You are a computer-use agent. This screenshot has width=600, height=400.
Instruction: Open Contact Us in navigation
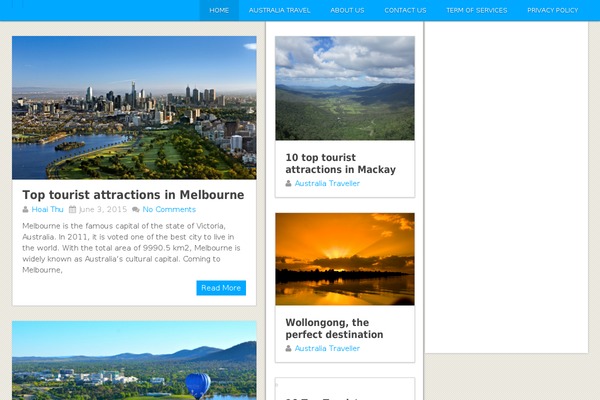point(405,10)
